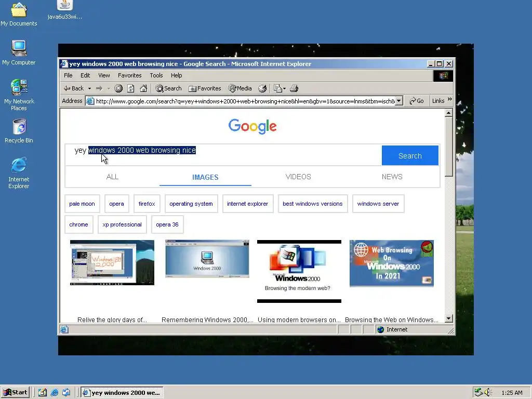The image size is (532, 399).
Task: Open Back button history dropdown arrow
Action: coord(89,88)
